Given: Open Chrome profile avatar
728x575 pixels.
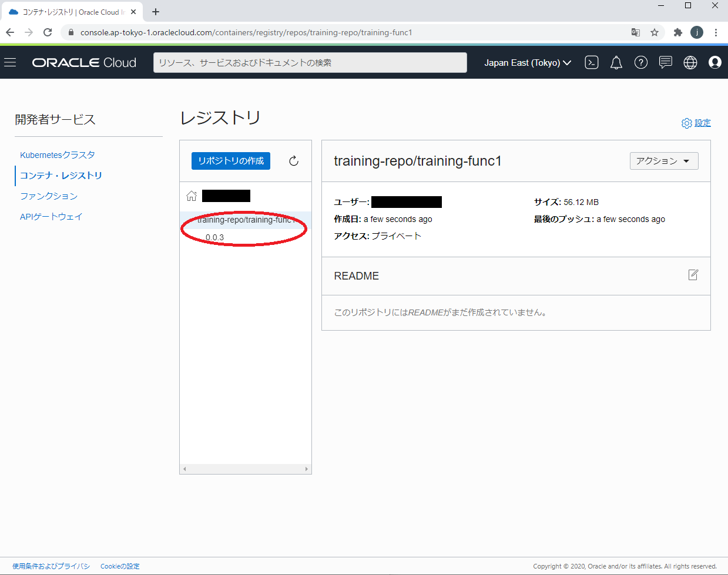Looking at the screenshot, I should coord(697,32).
